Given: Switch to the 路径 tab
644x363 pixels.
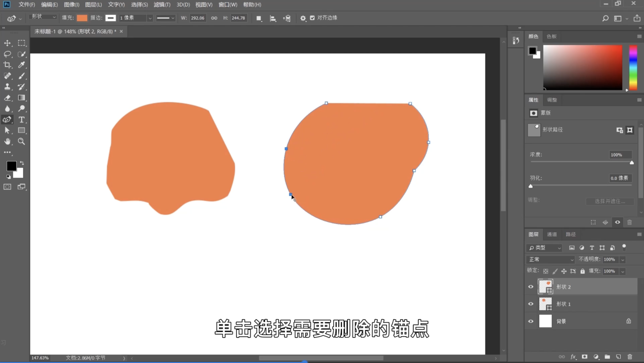Looking at the screenshot, I should (x=571, y=234).
